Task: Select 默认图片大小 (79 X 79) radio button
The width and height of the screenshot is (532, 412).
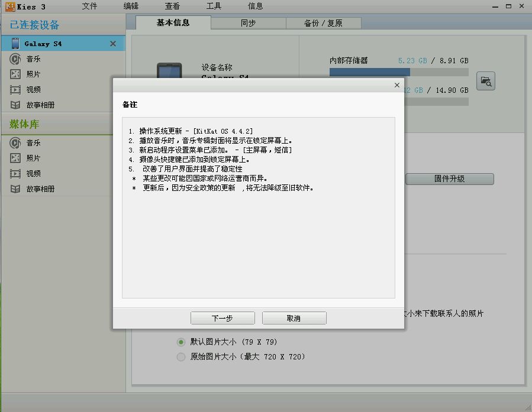Action: click(181, 342)
